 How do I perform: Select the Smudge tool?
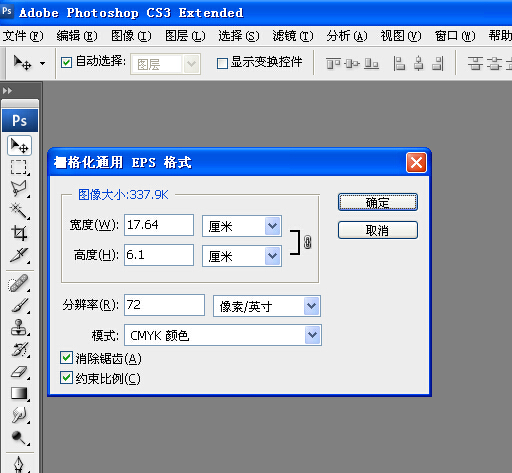(19, 415)
